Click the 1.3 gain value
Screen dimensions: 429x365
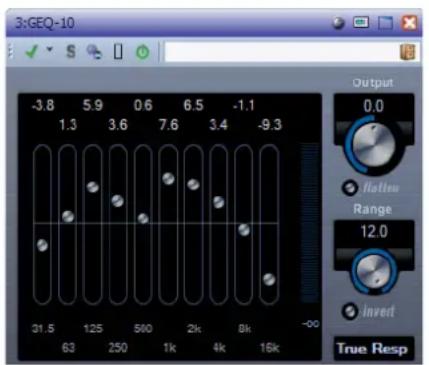tap(68, 125)
